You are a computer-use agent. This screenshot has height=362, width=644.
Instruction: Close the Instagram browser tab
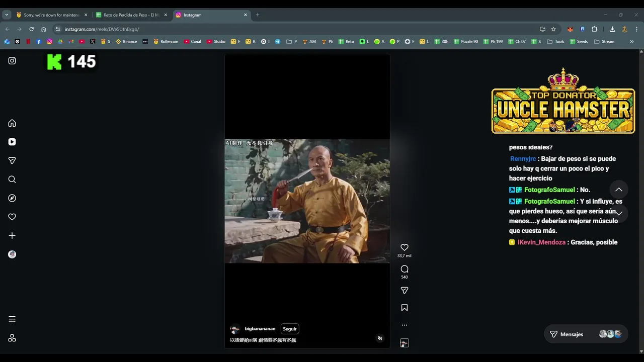(x=246, y=15)
